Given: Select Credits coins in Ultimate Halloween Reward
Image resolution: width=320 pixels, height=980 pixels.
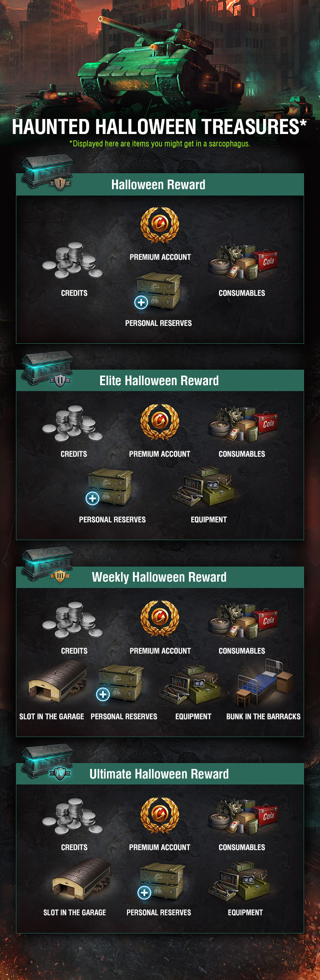Looking at the screenshot, I should tap(72, 816).
